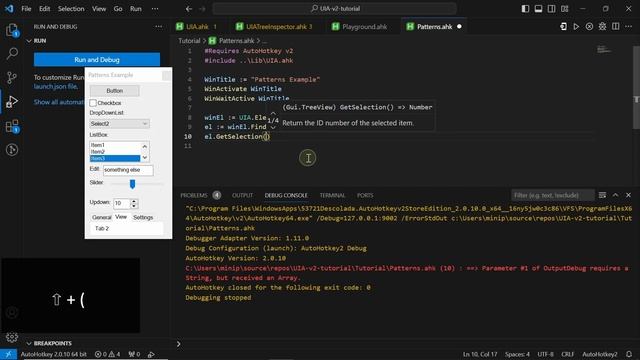Viewport: 640px width, 360px height.
Task: Open editor More Actions ellipsis
Action: (629, 27)
